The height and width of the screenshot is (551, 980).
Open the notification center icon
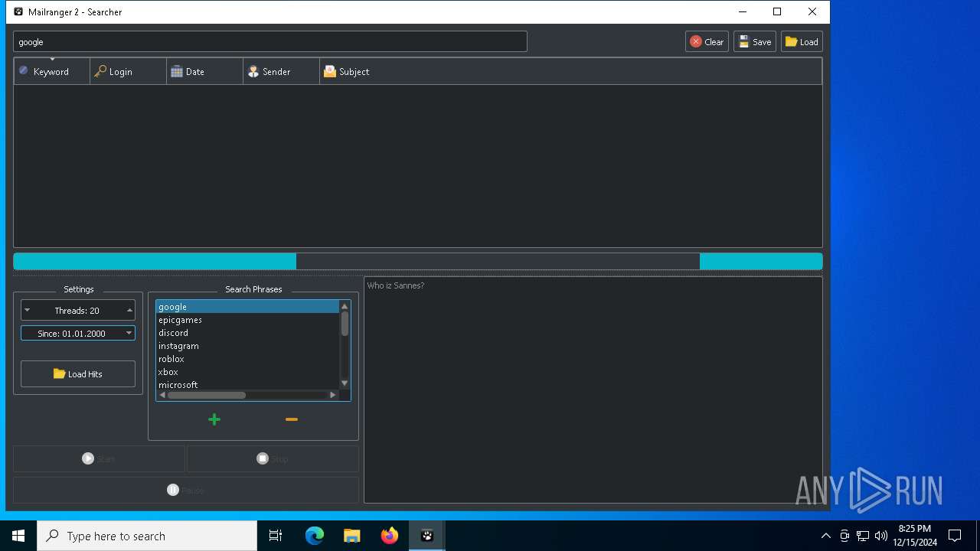coord(955,536)
